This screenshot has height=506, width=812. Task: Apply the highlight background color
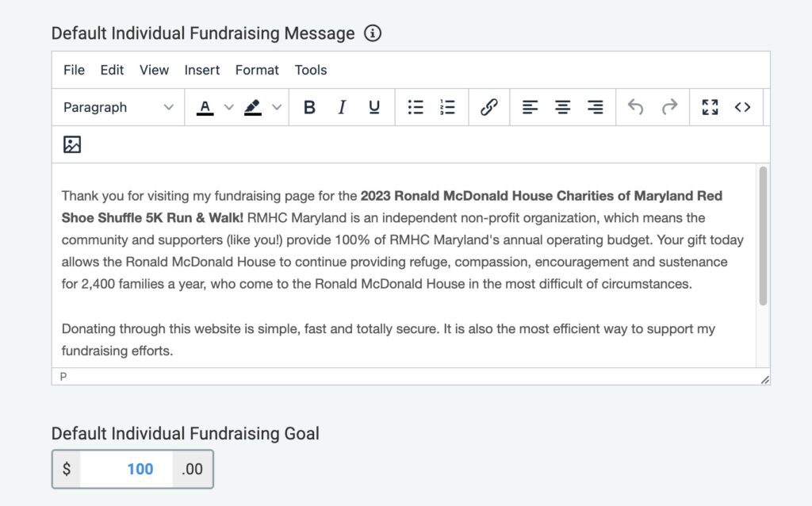click(x=253, y=107)
